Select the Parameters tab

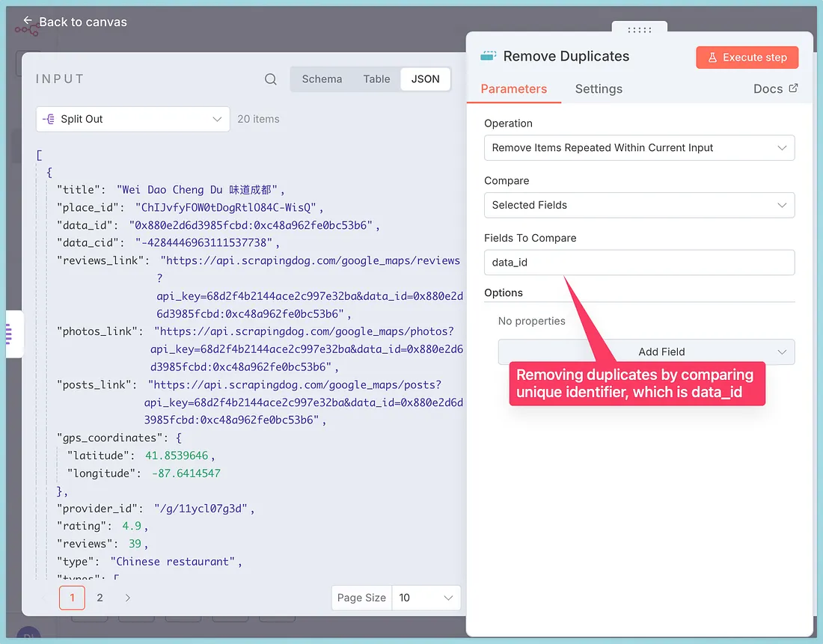pos(513,89)
